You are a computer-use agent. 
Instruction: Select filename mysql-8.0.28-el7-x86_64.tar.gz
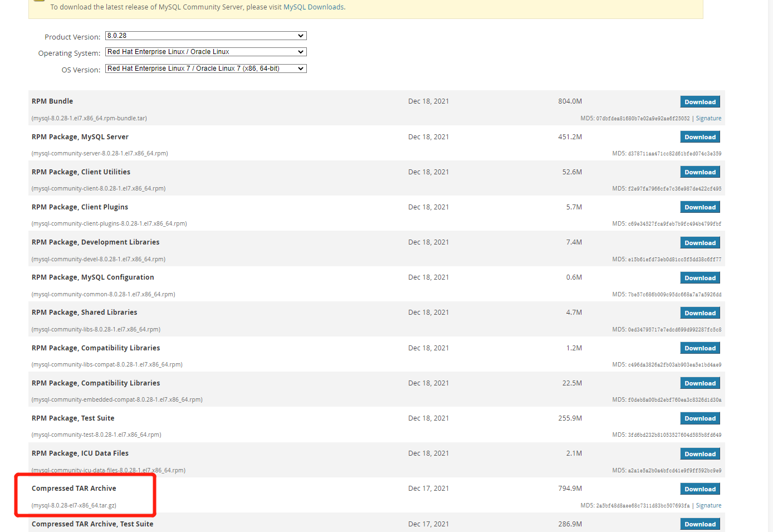click(x=74, y=505)
